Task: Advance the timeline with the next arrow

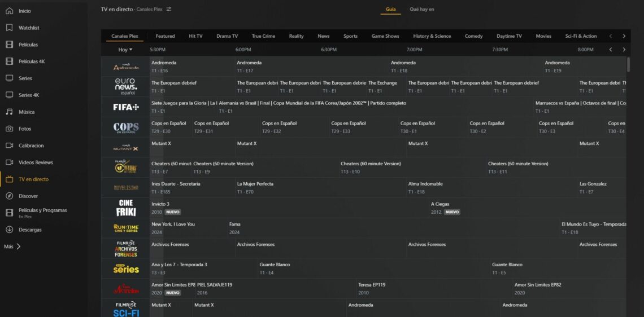Action: [x=624, y=50]
